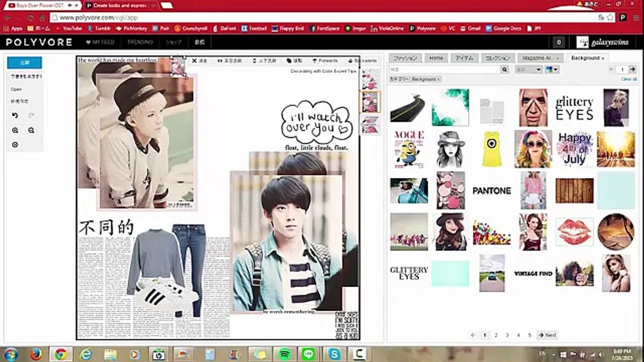
Task: Send the selected item Backwards
Action: [x=362, y=61]
